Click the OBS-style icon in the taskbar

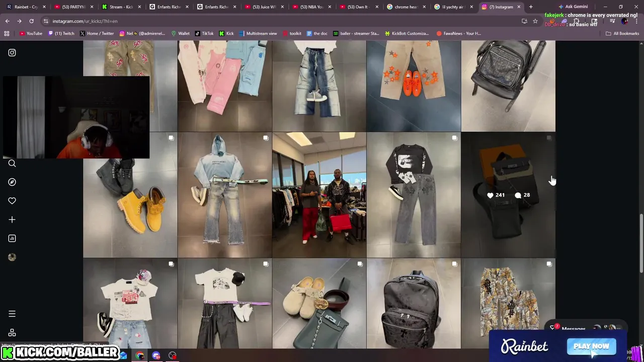coord(173,355)
